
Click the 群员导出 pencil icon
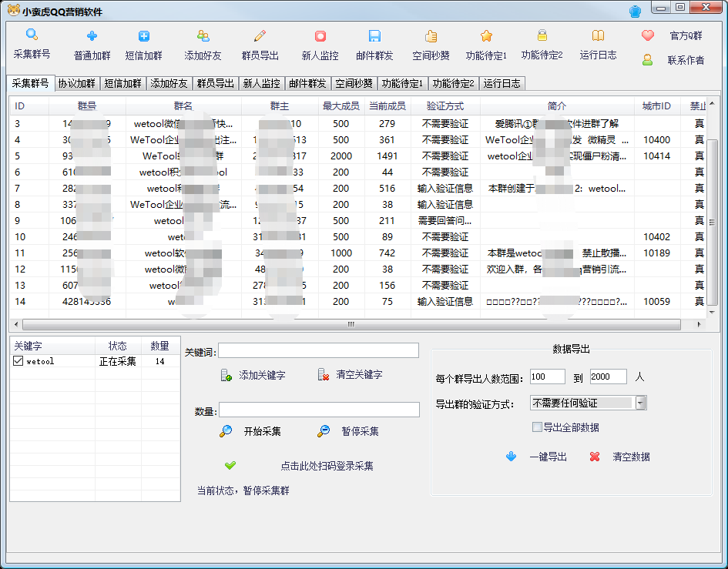coord(260,44)
